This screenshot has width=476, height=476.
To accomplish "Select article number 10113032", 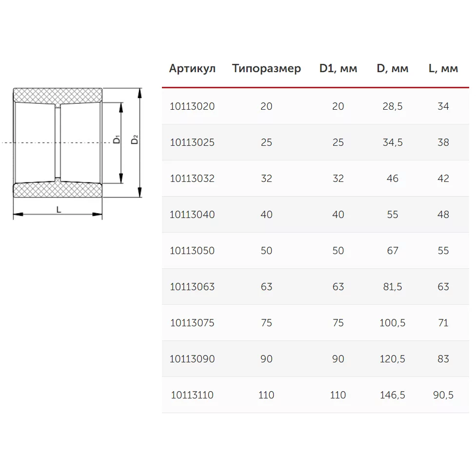I will click(x=192, y=178).
